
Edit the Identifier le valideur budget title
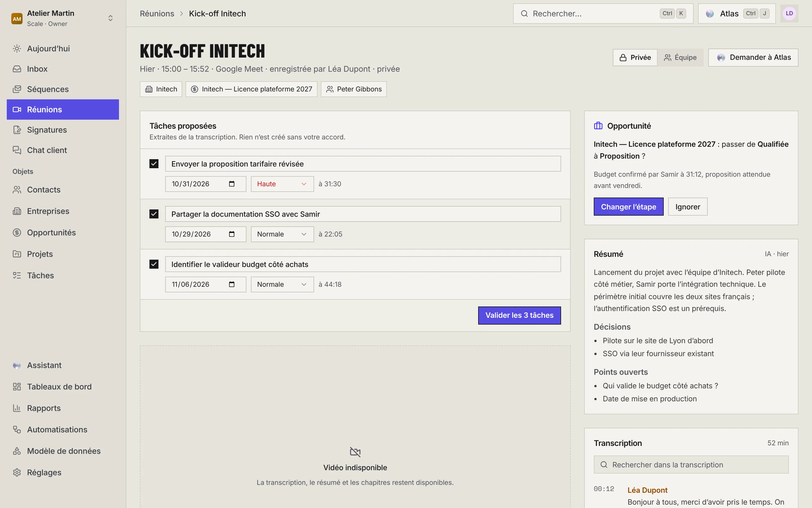(363, 264)
